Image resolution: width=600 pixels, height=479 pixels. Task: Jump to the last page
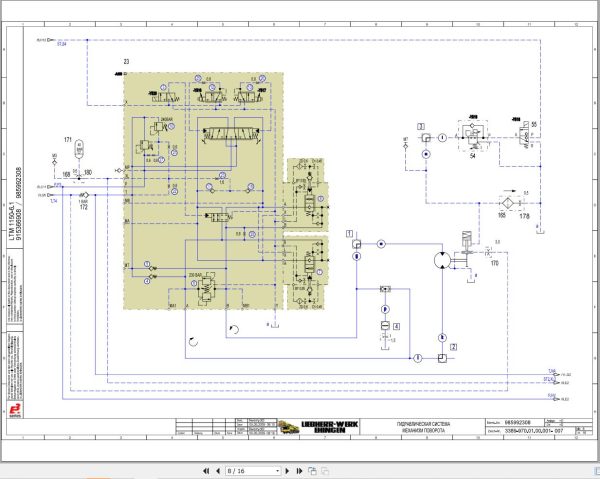299,471
